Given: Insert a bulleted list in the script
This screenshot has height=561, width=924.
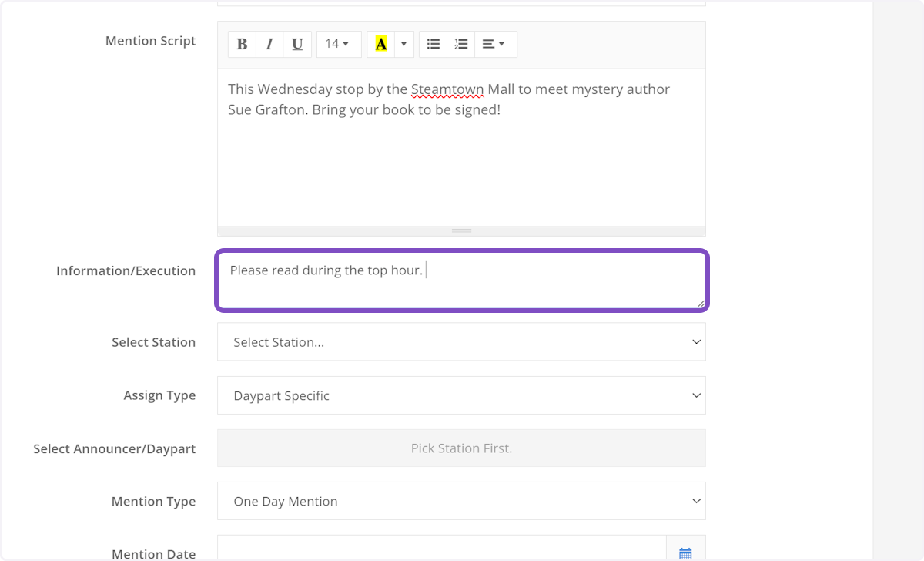Looking at the screenshot, I should point(433,44).
